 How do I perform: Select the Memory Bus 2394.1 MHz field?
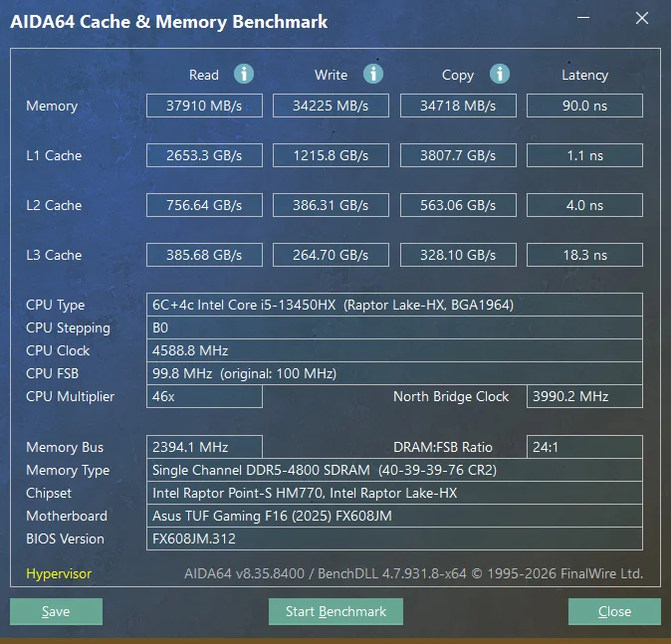pos(204,447)
